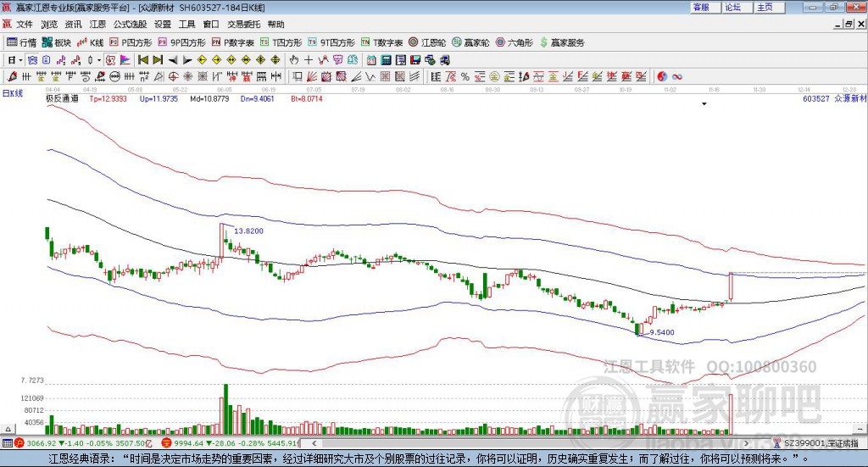Open the 日 period dropdown
This screenshot has width=868, height=467.
click(15, 60)
